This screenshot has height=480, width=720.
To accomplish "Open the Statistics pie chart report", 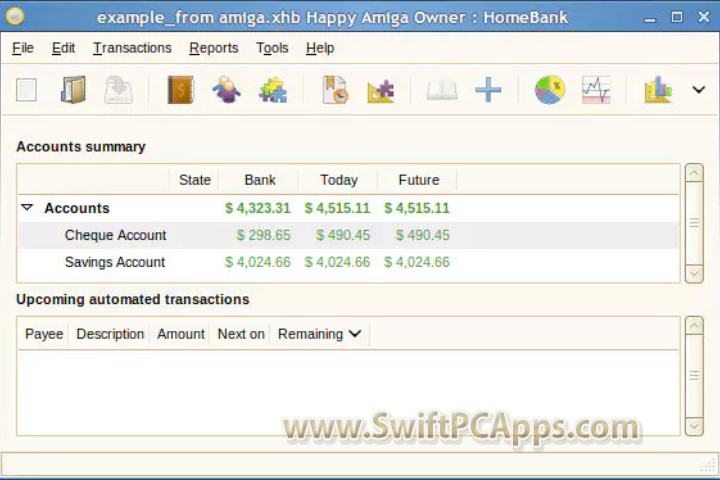I will (550, 90).
